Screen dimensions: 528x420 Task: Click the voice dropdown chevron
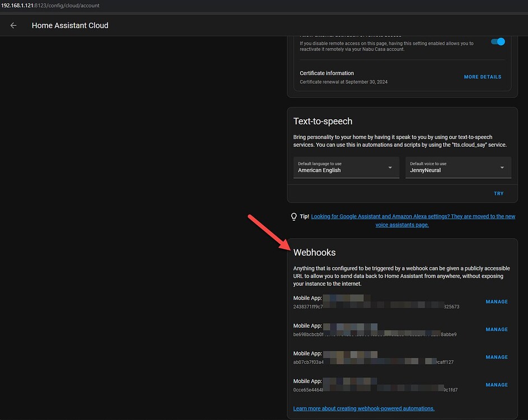click(x=502, y=167)
